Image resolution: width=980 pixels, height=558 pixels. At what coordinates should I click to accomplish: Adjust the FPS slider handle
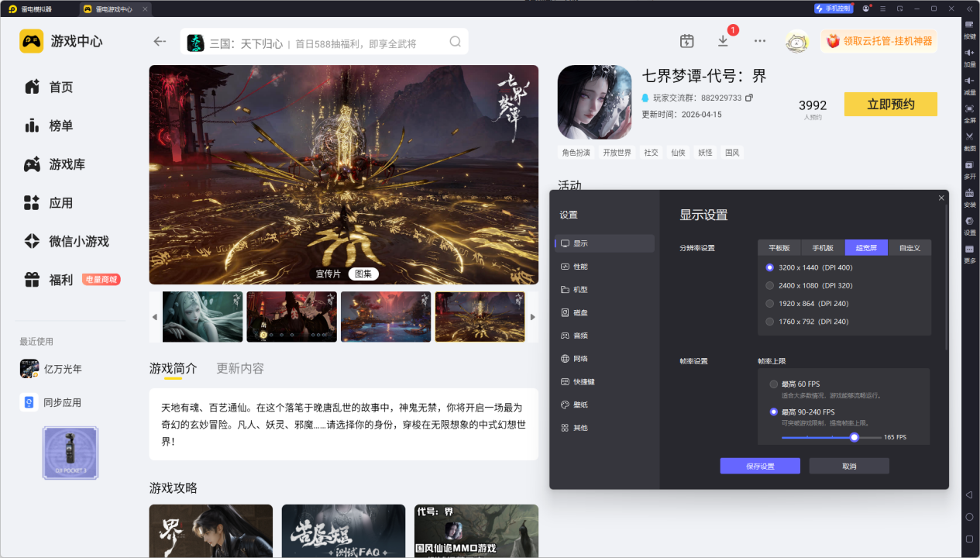point(854,437)
